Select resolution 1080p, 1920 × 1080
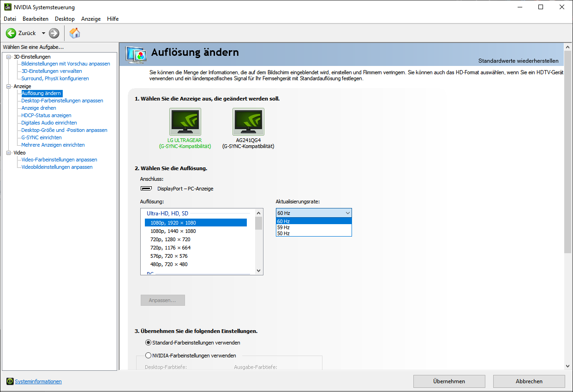The image size is (573, 392). tap(196, 223)
